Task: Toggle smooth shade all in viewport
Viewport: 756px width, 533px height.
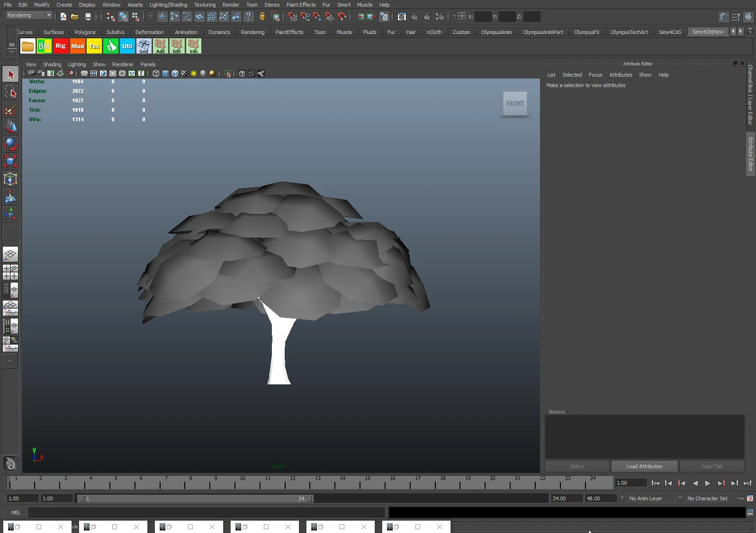Action: point(165,73)
